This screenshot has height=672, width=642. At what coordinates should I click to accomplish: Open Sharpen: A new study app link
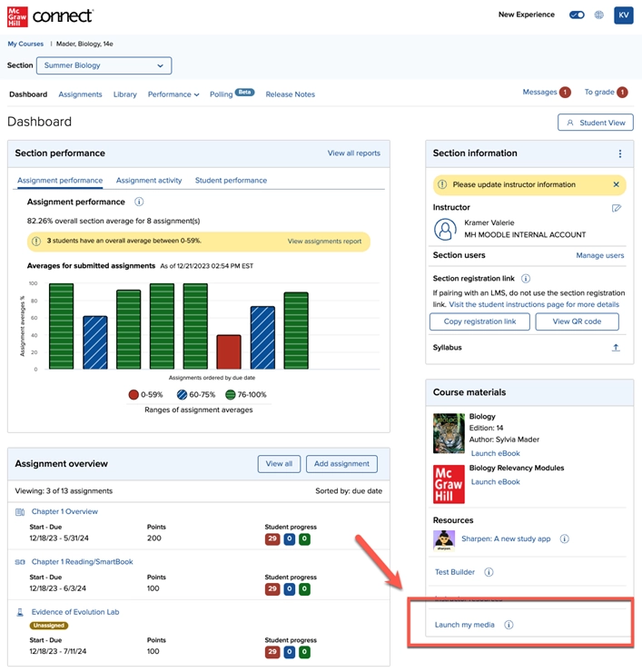point(506,539)
